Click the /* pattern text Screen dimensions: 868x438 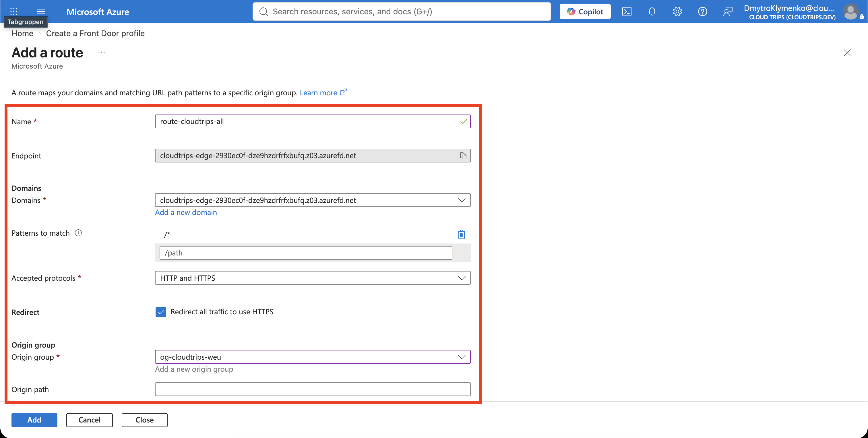pos(167,234)
